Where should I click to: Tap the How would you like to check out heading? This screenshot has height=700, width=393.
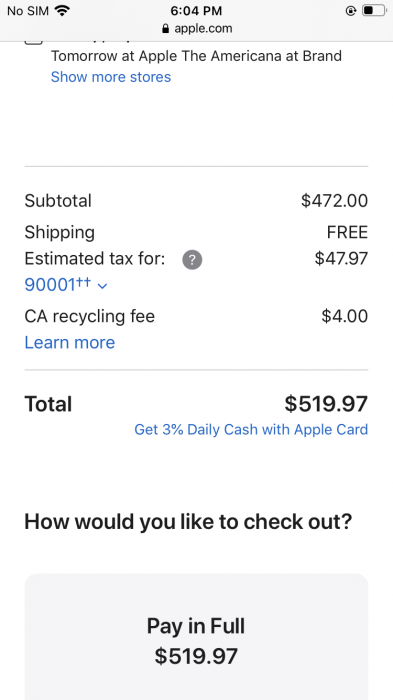coord(188,521)
